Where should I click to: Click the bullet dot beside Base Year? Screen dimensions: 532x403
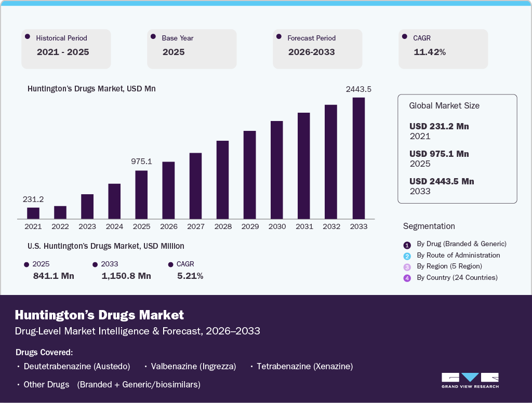[x=153, y=36]
